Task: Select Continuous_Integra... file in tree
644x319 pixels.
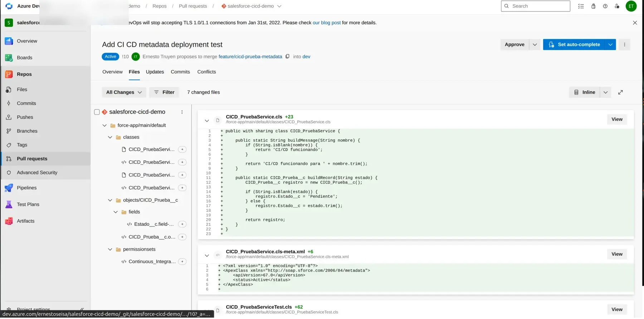Action: click(152, 262)
